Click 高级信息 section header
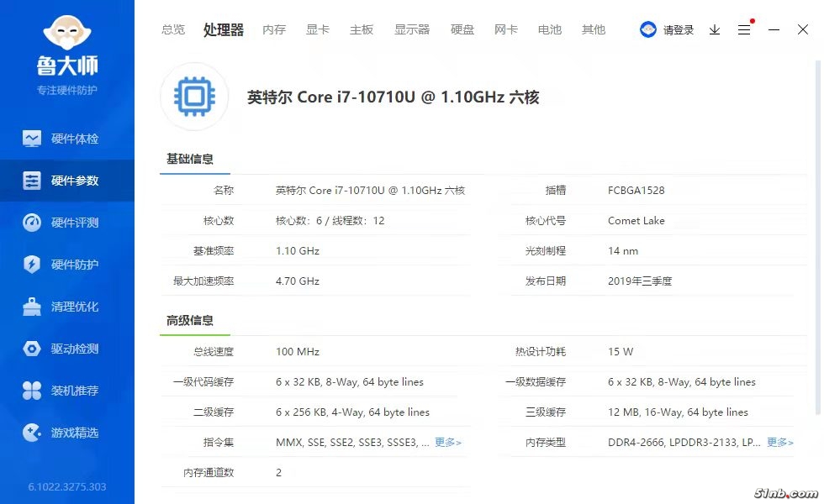Image resolution: width=824 pixels, height=504 pixels. [190, 320]
